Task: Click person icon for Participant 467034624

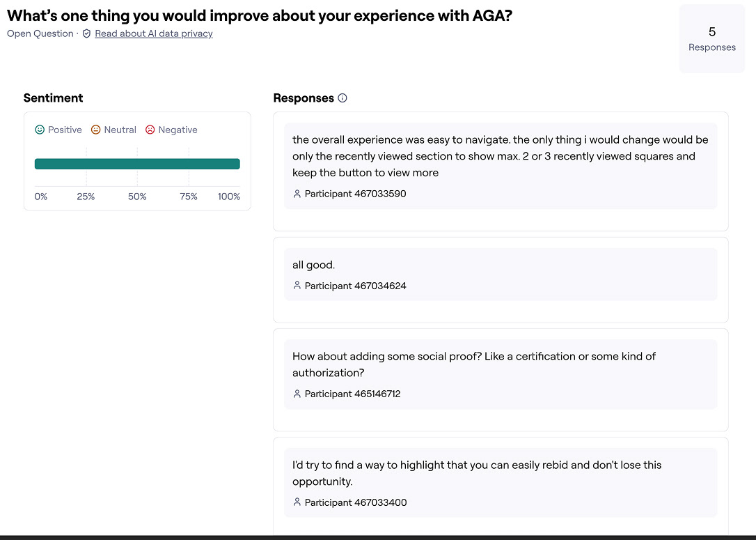Action: [297, 286]
